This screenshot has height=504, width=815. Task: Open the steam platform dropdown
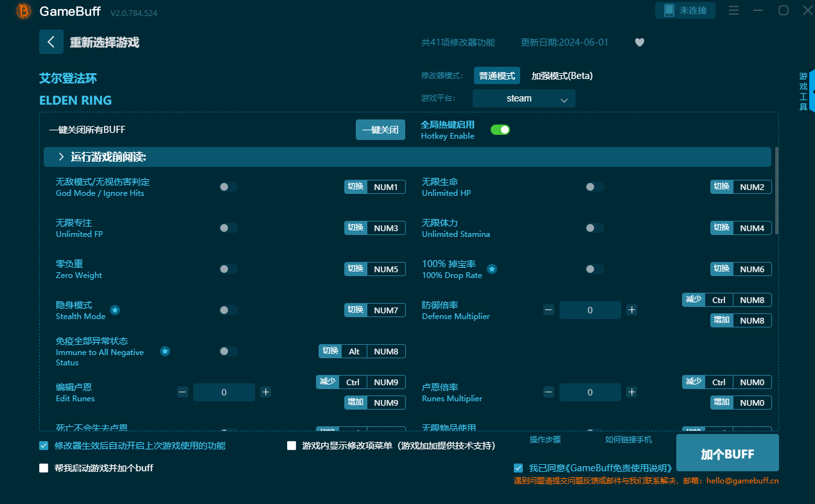[x=523, y=98]
